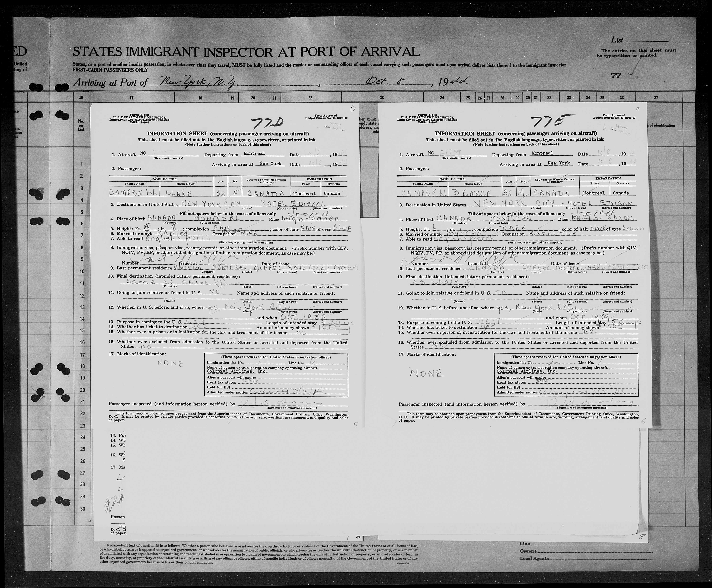This screenshot has height=588, width=712.
Task: Click eye color 'BLUE' on sheet 77D
Action: pyautogui.click(x=342, y=229)
